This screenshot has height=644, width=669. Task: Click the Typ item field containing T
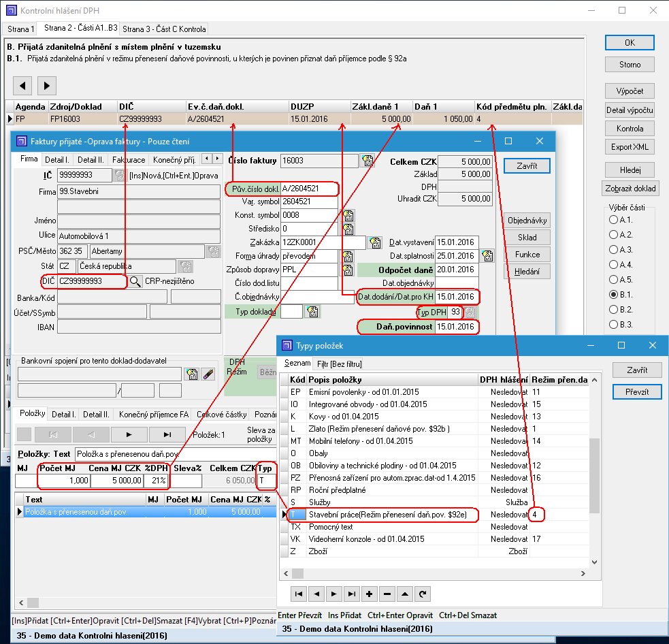(x=266, y=481)
